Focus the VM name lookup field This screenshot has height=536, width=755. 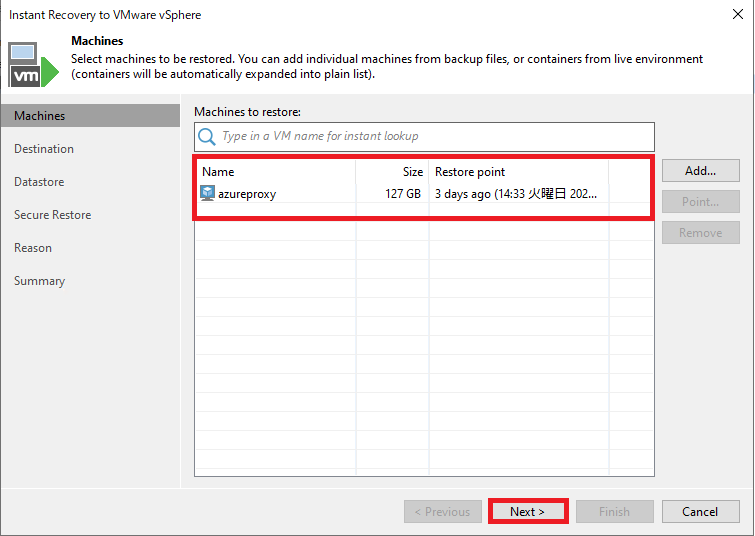[424, 137]
